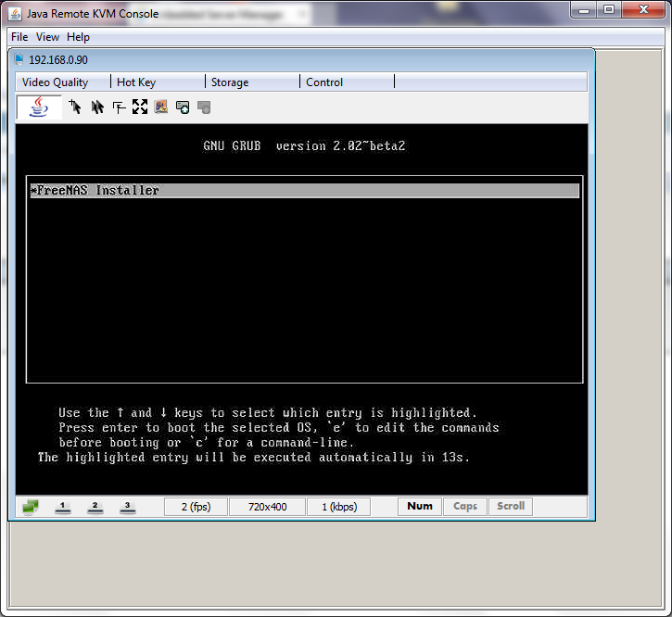Viewport: 672px width, 617px height.
Task: Expand the Storage menu
Action: [230, 82]
